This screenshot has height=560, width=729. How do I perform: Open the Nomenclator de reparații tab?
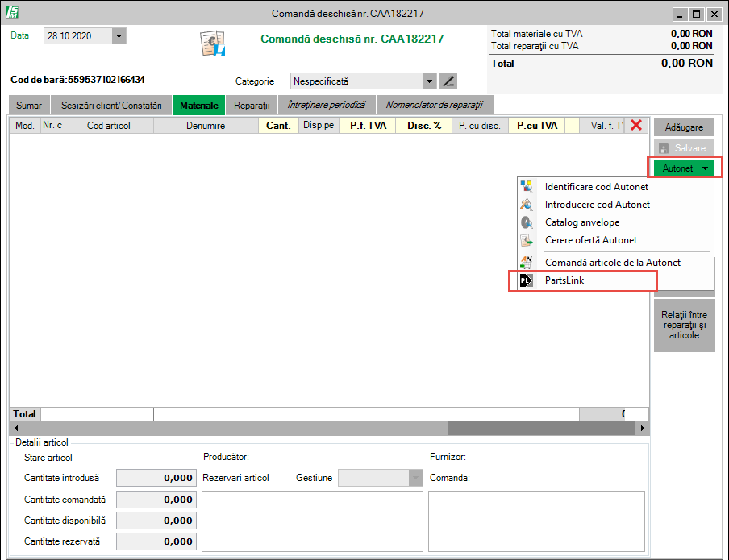click(x=435, y=105)
